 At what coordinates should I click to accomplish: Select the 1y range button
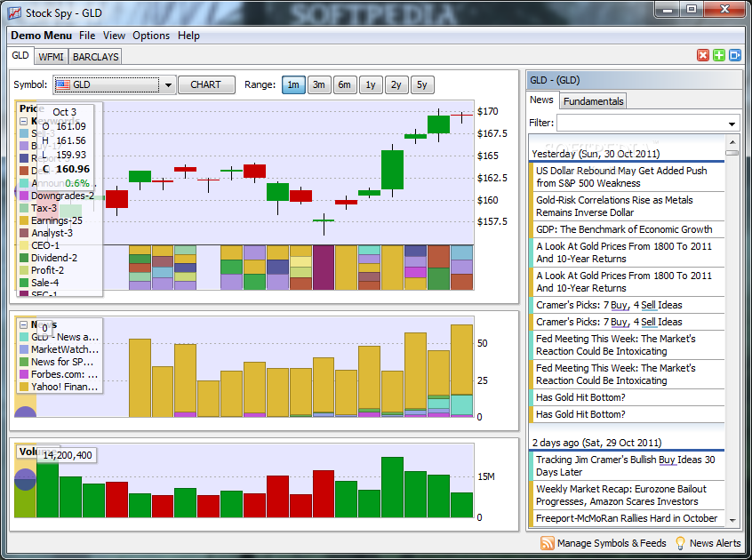coord(371,84)
